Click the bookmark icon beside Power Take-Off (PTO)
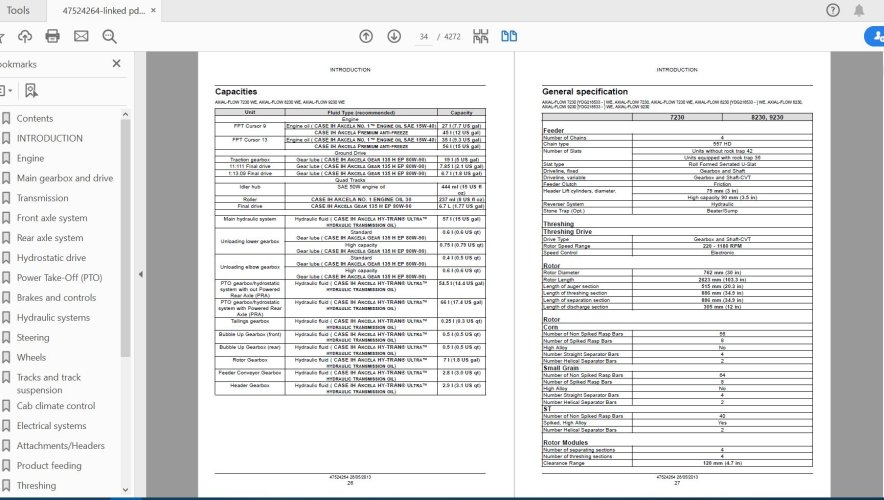 6,277
